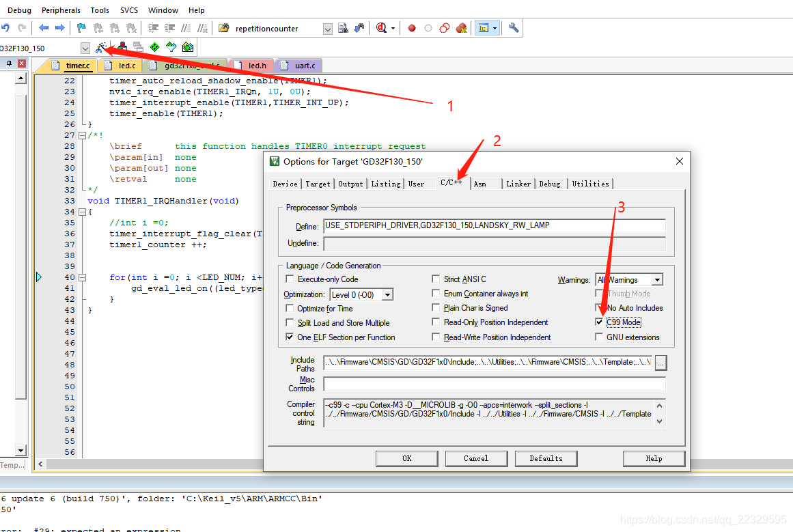
Task: Insert a bookmark with the flag icon
Action: (x=81, y=28)
